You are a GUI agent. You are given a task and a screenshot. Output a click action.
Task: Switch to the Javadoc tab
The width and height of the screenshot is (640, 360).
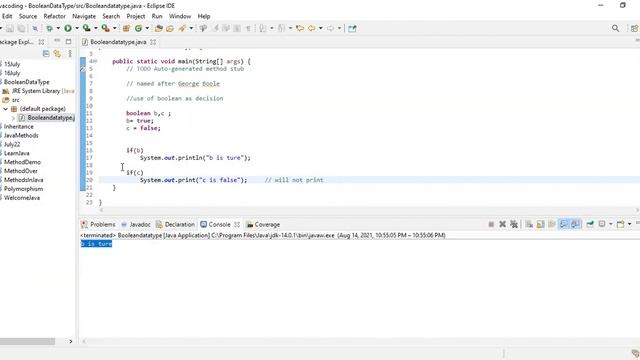point(136,224)
